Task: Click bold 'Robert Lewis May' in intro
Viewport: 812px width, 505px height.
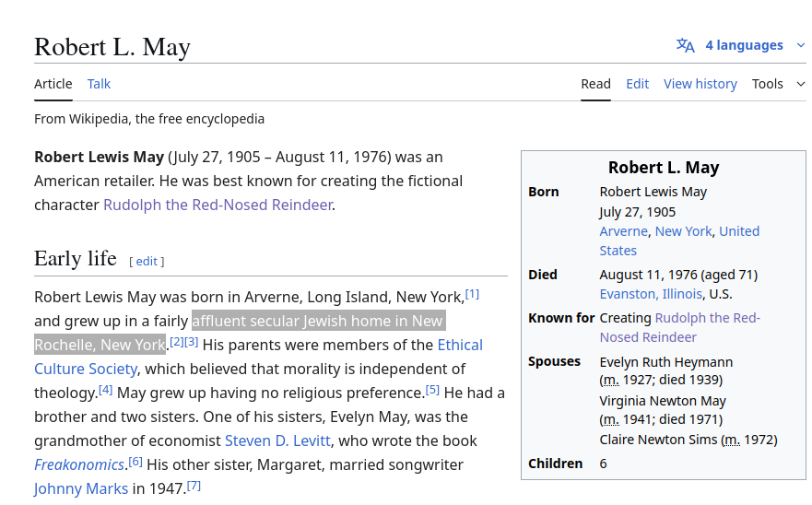Action: pyautogui.click(x=99, y=157)
